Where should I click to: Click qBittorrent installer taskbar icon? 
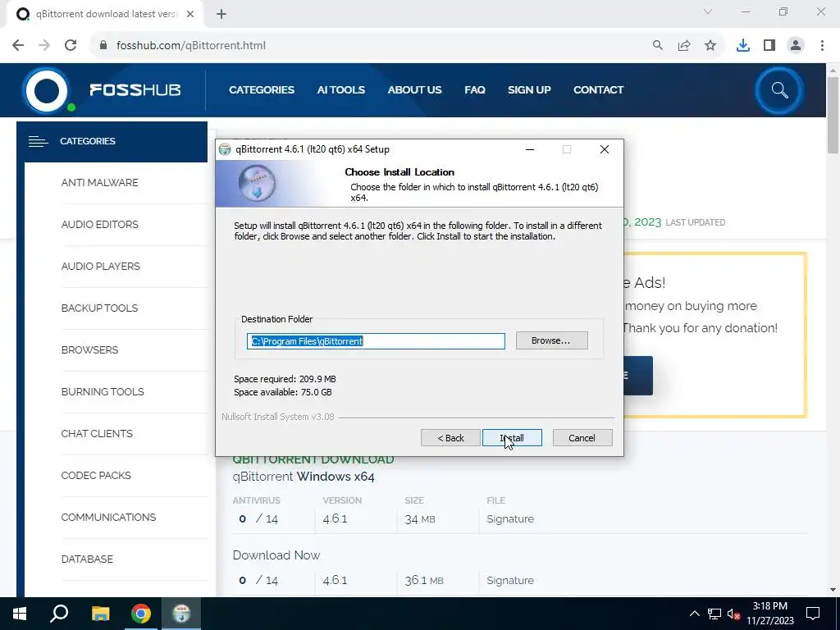tap(181, 614)
